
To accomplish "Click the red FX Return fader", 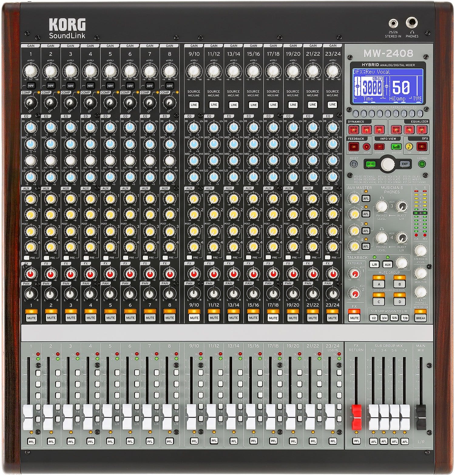I will 357,417.
